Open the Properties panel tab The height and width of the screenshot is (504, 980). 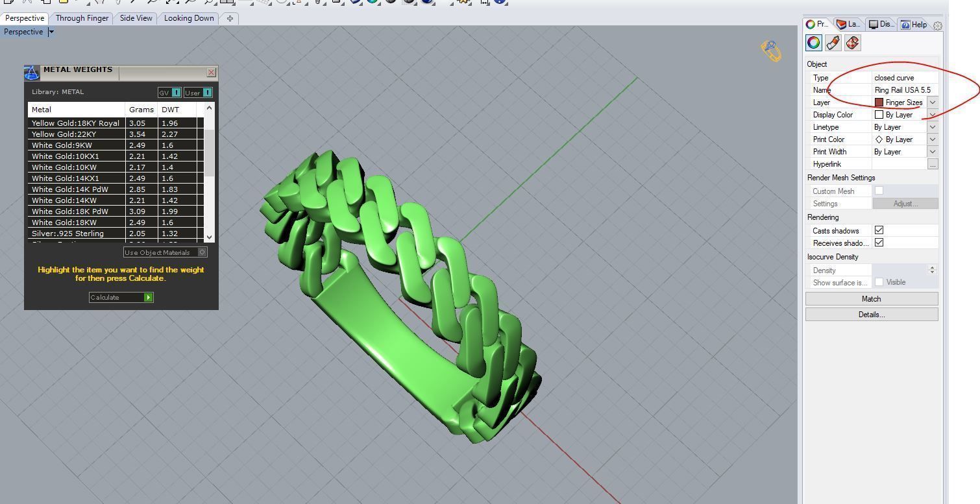817,24
